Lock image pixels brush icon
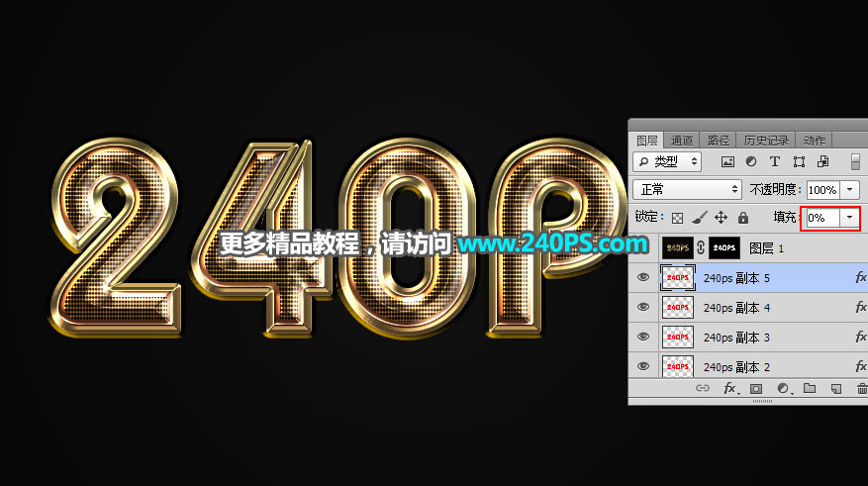The height and width of the screenshot is (486, 868). pyautogui.click(x=699, y=217)
